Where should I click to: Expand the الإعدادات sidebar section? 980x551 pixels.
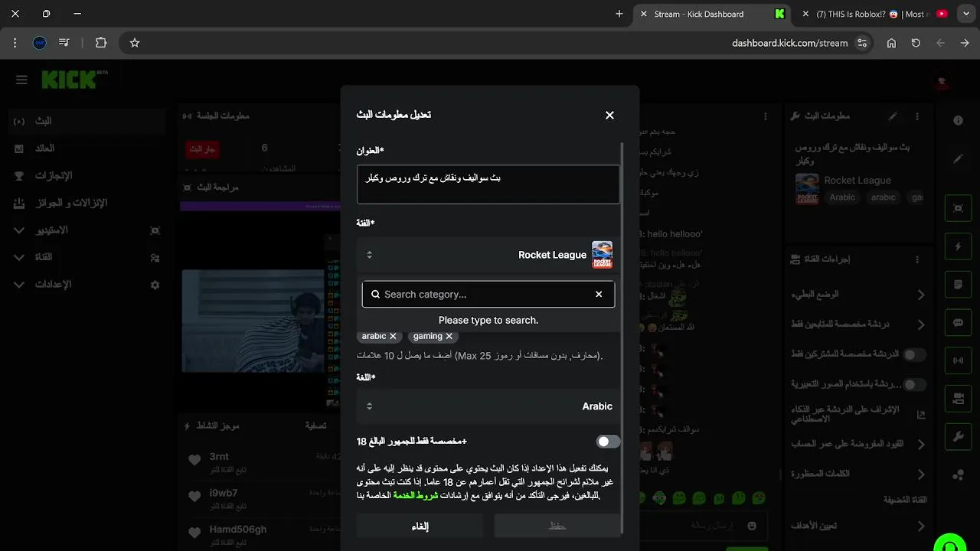point(87,284)
